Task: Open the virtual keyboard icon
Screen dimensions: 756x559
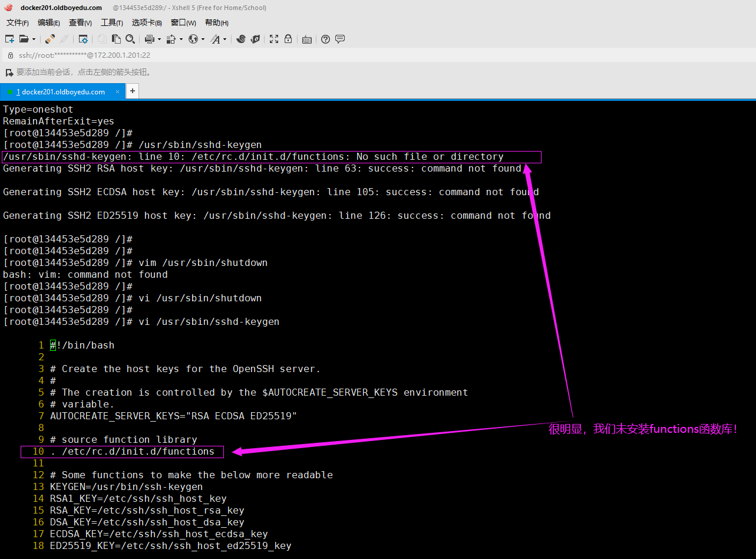Action: [307, 40]
